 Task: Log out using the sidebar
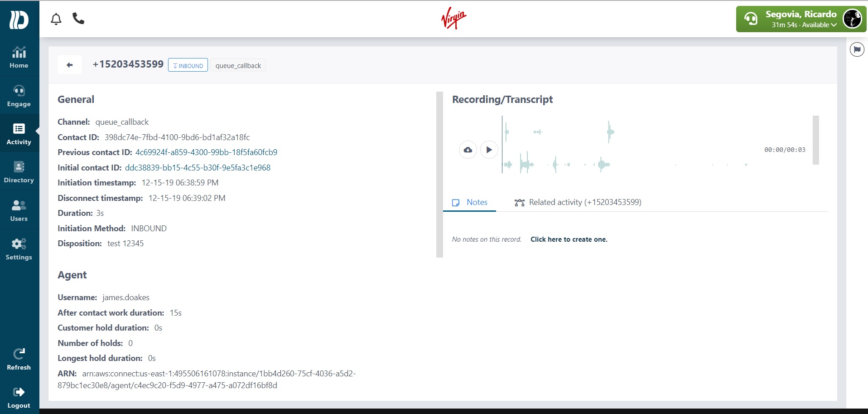(19, 398)
